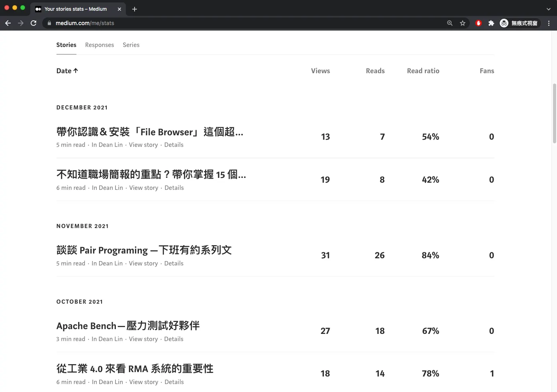Image resolution: width=557 pixels, height=392 pixels.
Task: Sort stories by Views
Action: (x=321, y=71)
